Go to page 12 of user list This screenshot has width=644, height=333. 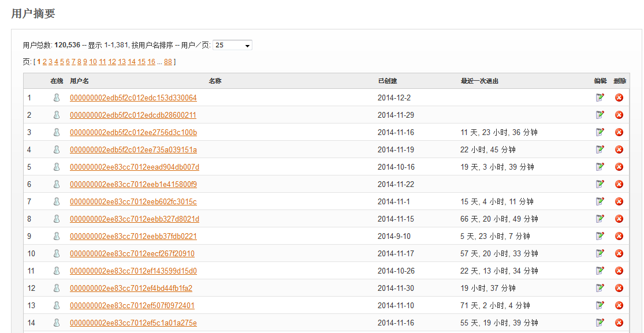pyautogui.click(x=112, y=62)
